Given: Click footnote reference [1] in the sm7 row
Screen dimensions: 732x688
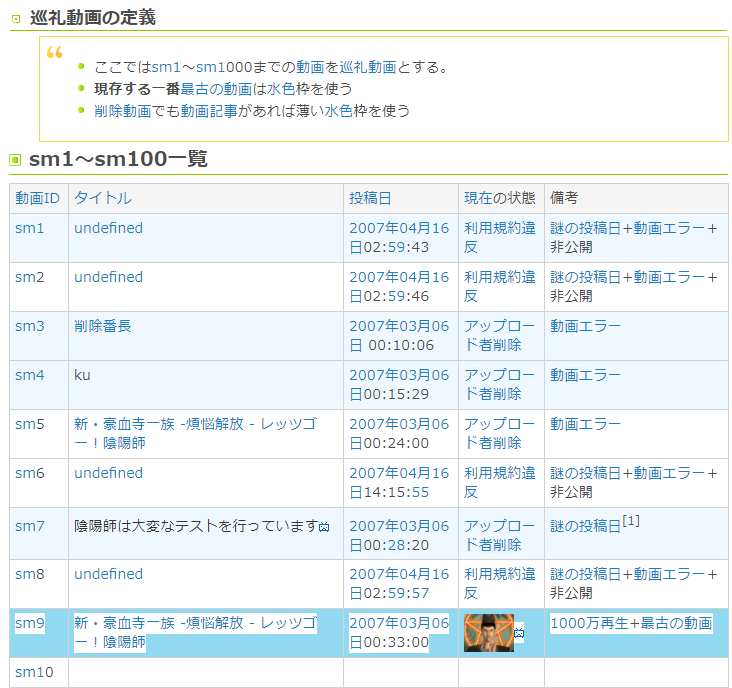Looking at the screenshot, I should (x=631, y=520).
